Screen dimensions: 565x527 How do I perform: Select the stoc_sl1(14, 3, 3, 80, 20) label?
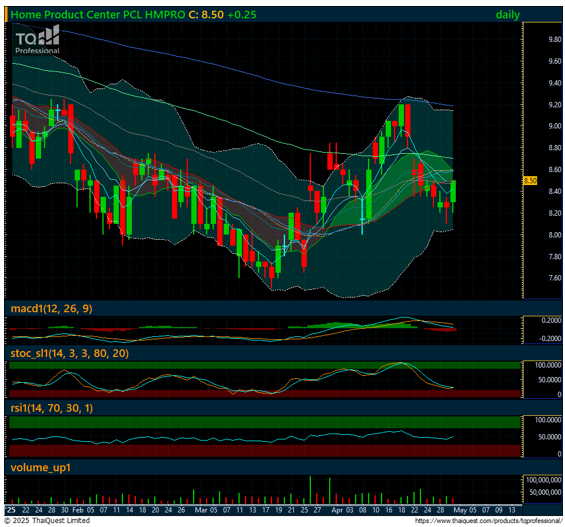(x=70, y=353)
